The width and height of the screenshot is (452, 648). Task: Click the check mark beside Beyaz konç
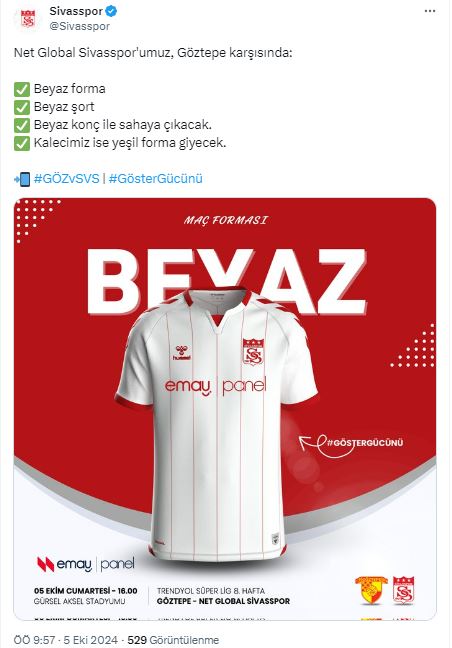click(22, 125)
